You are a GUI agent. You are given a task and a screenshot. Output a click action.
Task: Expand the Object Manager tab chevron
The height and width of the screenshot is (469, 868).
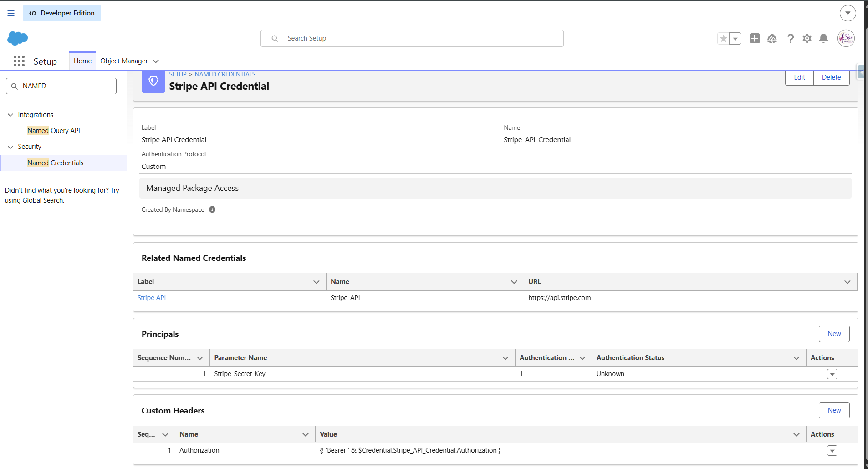pos(156,61)
